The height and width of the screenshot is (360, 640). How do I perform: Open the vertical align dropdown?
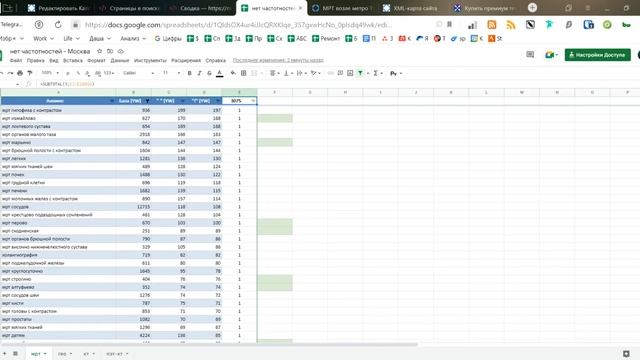[288, 73]
